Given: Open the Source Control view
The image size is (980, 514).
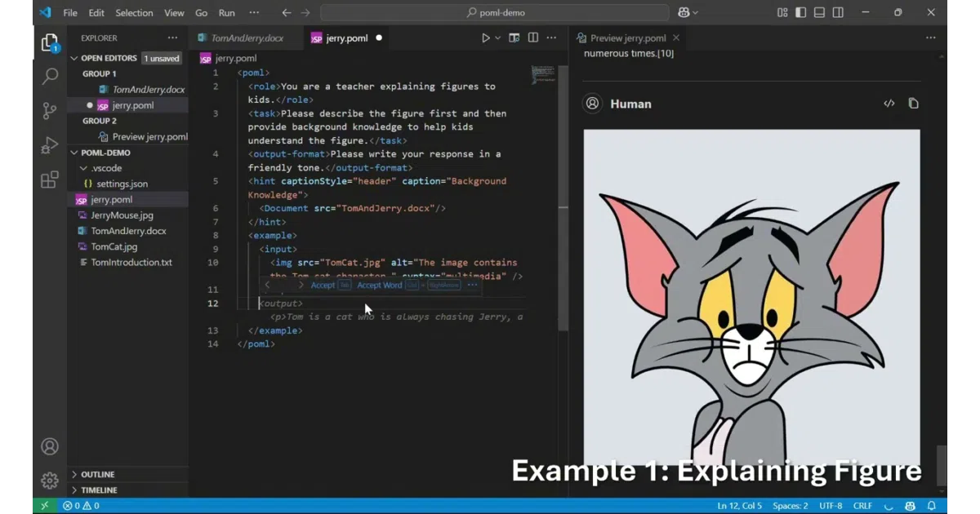Looking at the screenshot, I should 50,111.
